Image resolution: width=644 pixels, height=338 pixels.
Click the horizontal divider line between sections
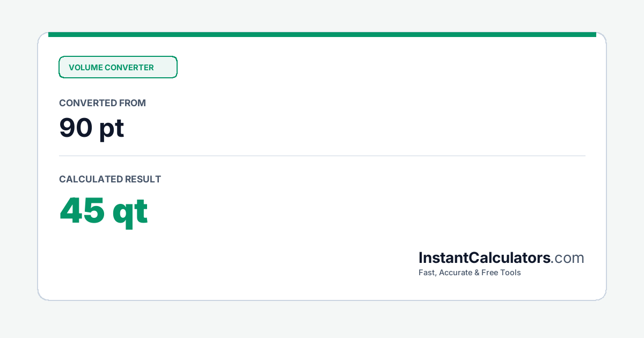coord(322,156)
